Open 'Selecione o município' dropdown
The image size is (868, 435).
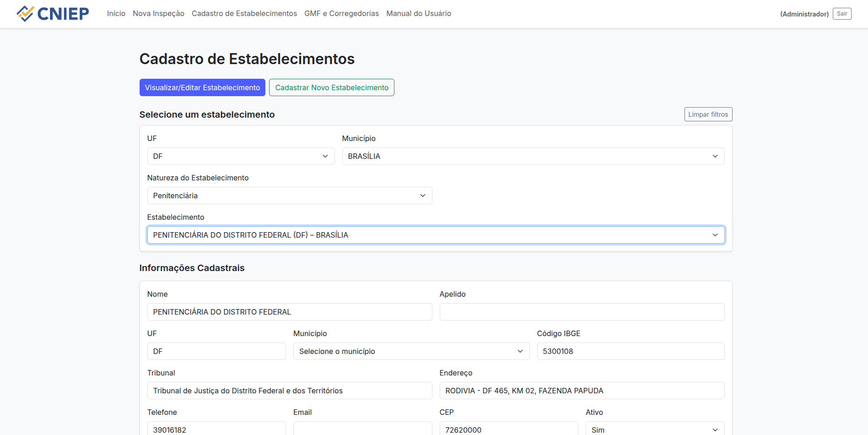[411, 351]
